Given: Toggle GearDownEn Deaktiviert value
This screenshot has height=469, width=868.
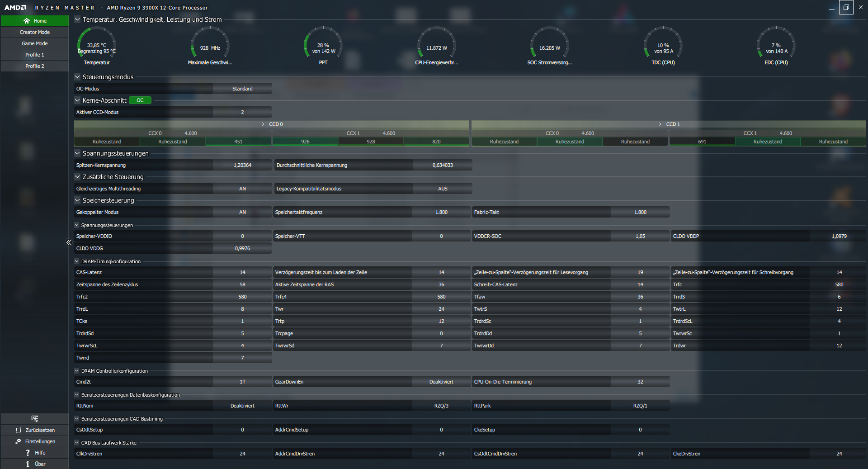Looking at the screenshot, I should 441,382.
